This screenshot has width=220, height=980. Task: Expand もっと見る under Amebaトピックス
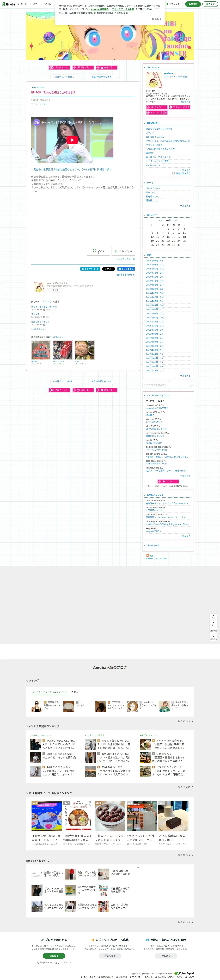tap(185, 922)
